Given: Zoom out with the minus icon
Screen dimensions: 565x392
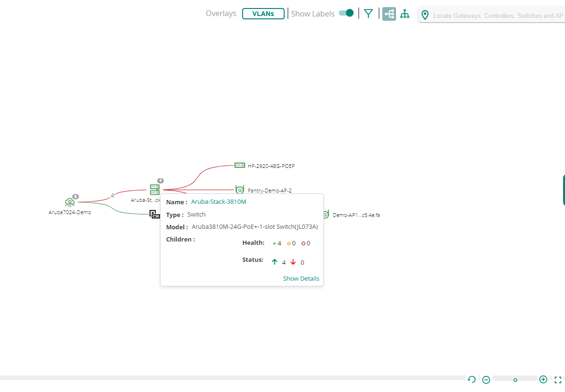Looking at the screenshot, I should click(486, 380).
